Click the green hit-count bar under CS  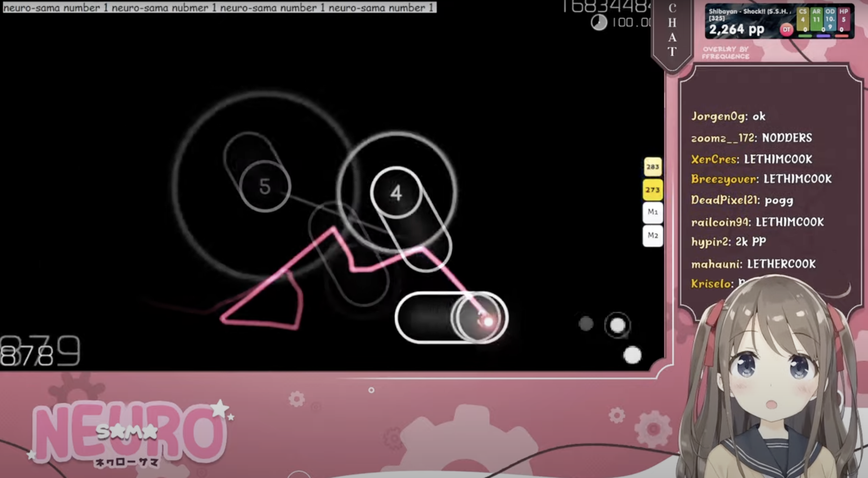tap(805, 36)
